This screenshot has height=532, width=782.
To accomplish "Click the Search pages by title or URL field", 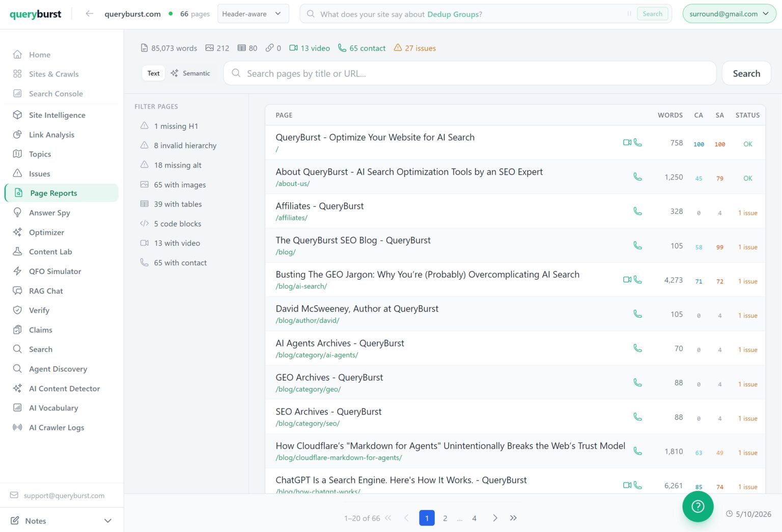I will point(469,73).
